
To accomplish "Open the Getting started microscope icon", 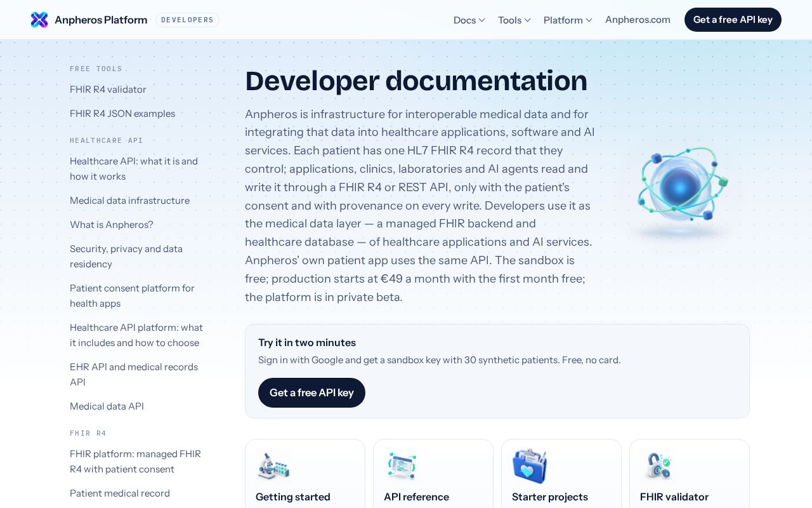I will point(273,466).
